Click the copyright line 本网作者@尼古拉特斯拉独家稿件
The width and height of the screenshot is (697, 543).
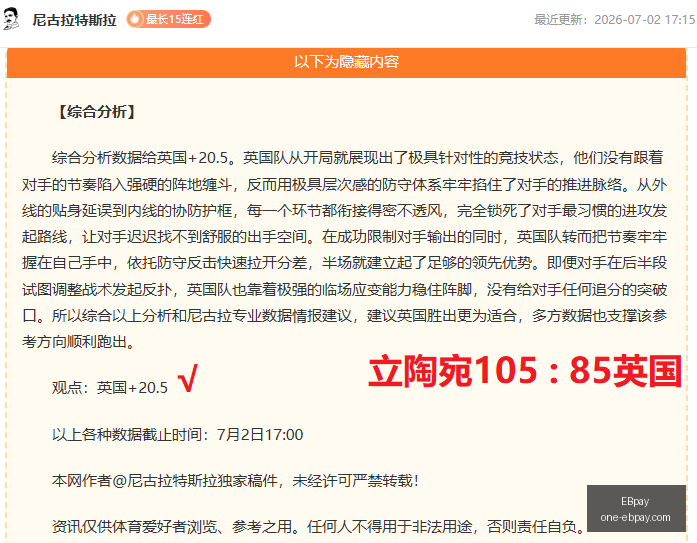click(235, 480)
